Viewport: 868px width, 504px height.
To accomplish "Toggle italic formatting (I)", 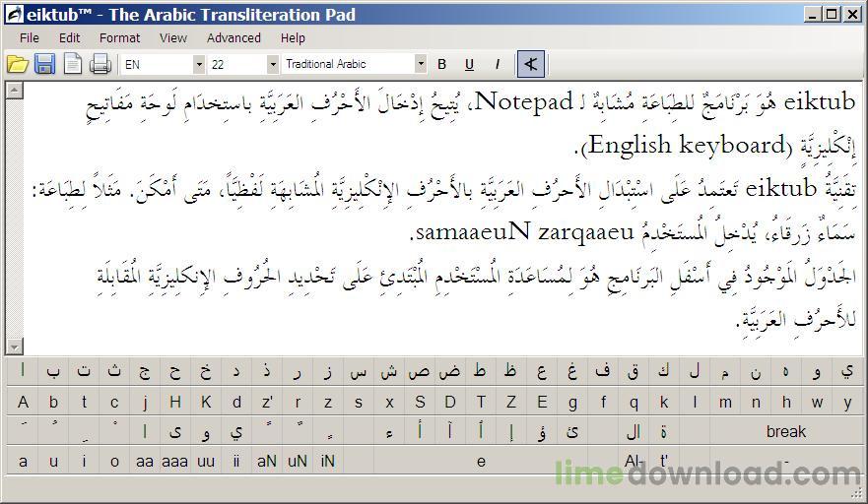I will point(498,64).
